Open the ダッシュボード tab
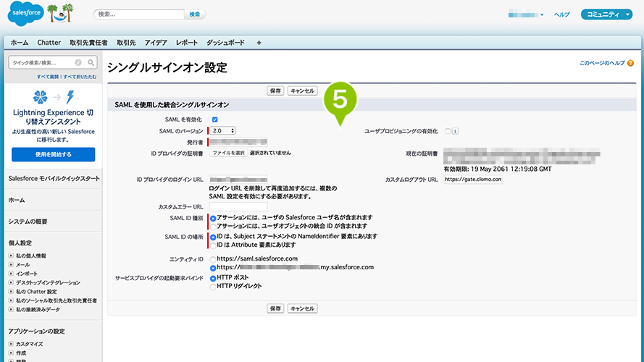The height and width of the screenshot is (362, 644). tap(225, 43)
